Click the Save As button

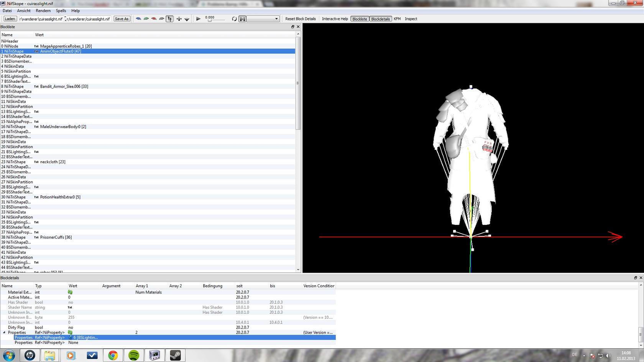click(x=122, y=19)
